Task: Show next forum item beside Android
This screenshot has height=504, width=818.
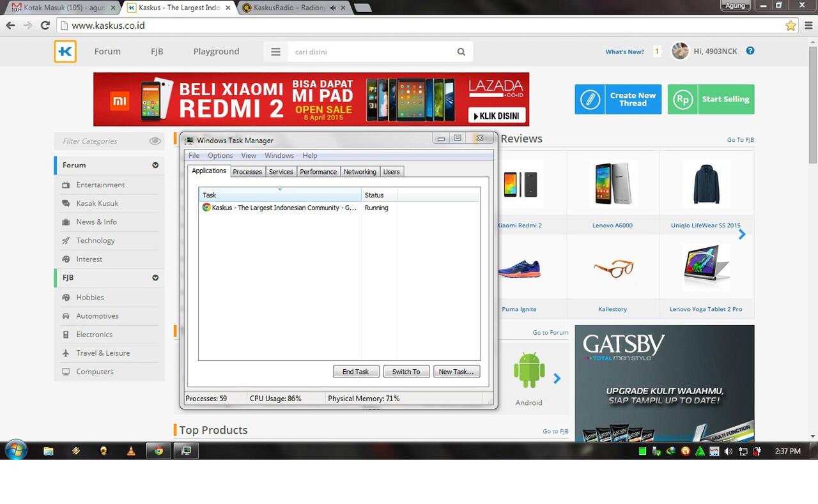Action: [x=557, y=378]
